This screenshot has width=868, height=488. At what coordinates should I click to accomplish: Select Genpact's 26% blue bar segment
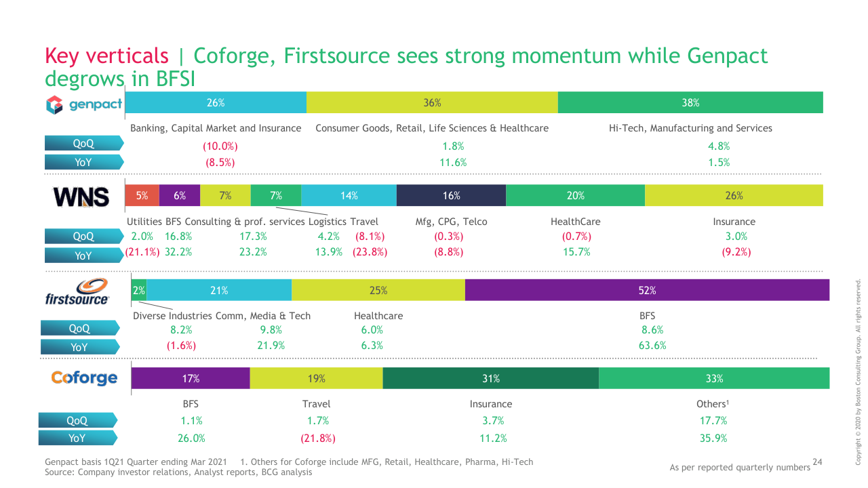coord(216,103)
